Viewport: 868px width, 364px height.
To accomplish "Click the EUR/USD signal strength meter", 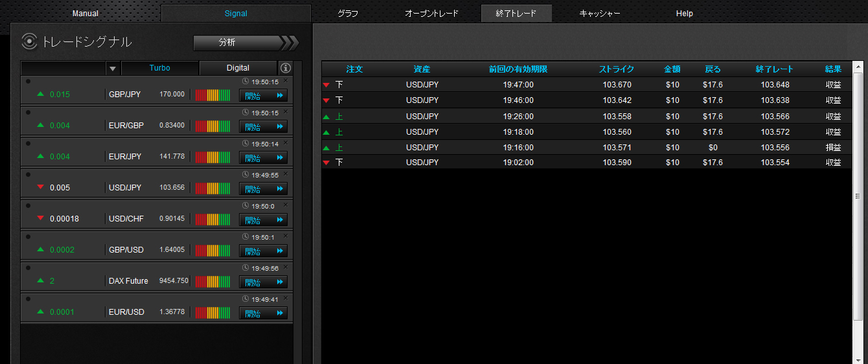I will tap(212, 313).
